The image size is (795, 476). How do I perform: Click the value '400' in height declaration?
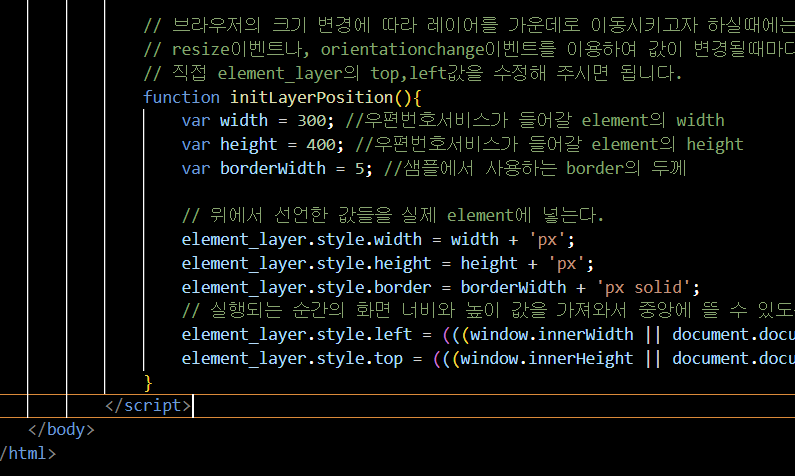tap(321, 144)
